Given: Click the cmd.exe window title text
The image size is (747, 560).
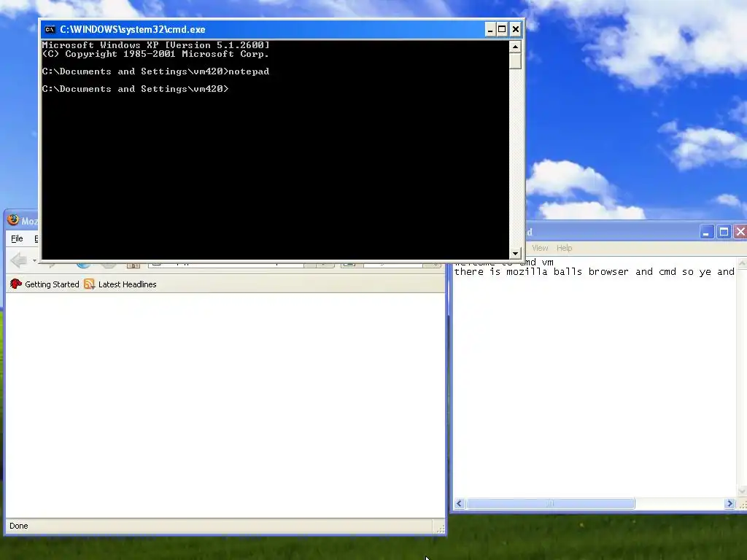Looking at the screenshot, I should [133, 29].
